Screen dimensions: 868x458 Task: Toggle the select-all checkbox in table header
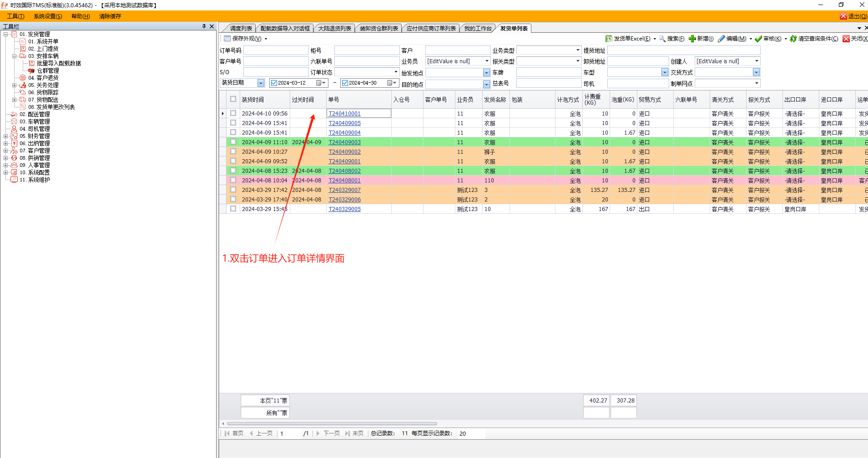coord(233,99)
